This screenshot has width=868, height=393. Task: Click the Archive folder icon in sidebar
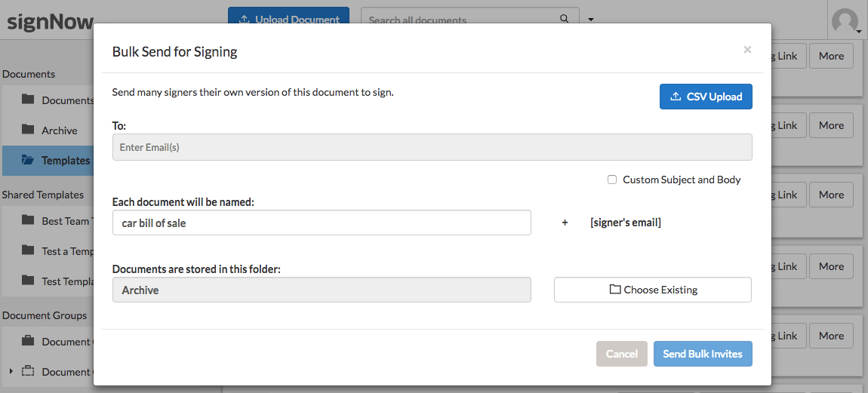point(28,130)
